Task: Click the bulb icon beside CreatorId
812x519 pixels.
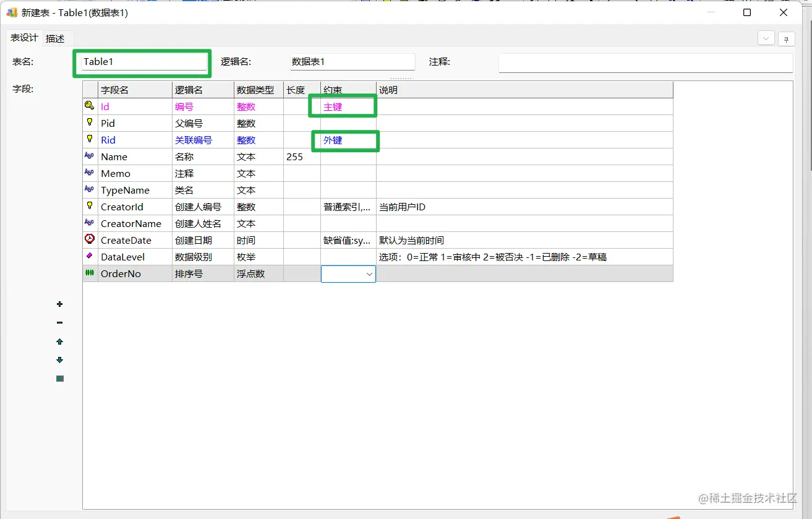Action: point(90,206)
